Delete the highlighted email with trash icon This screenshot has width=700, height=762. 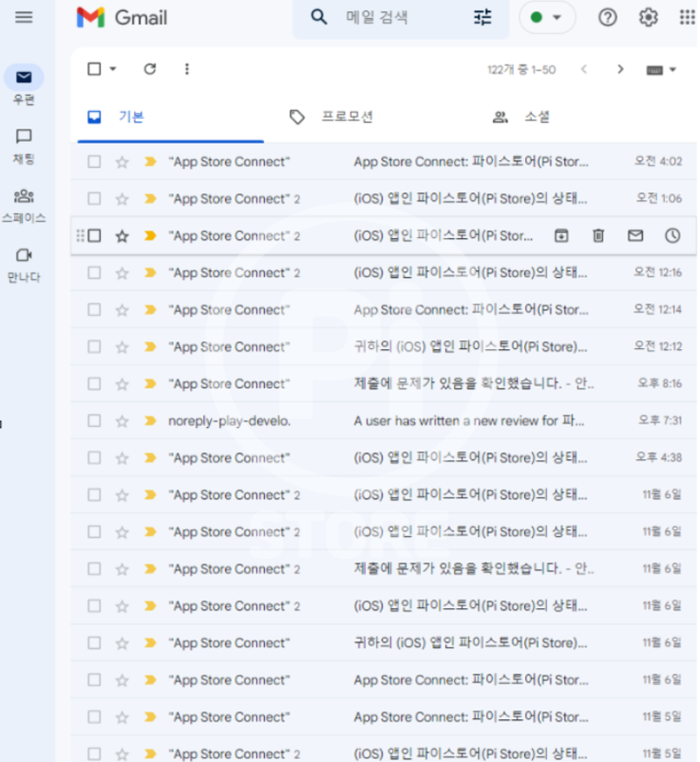598,235
